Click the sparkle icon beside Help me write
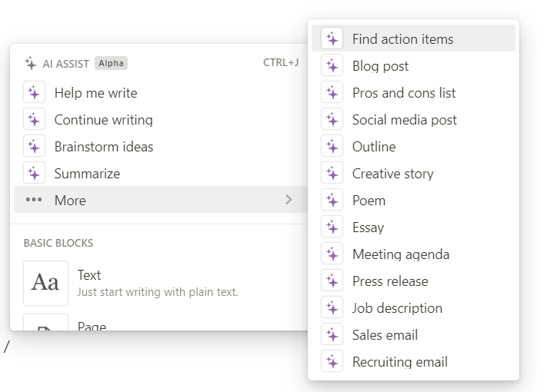 [x=34, y=92]
